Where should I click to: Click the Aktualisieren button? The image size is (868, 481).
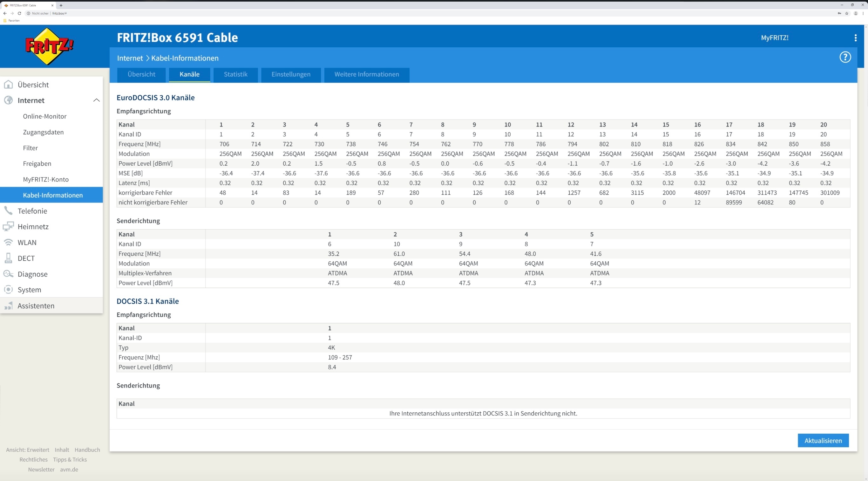point(823,440)
